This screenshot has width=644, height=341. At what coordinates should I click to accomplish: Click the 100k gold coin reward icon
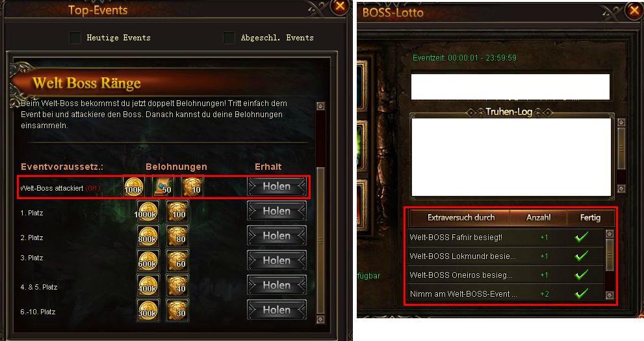pos(133,187)
